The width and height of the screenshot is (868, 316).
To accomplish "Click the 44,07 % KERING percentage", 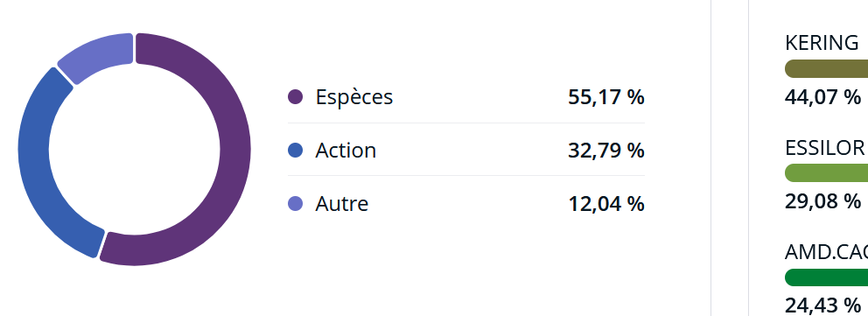I will (x=823, y=97).
